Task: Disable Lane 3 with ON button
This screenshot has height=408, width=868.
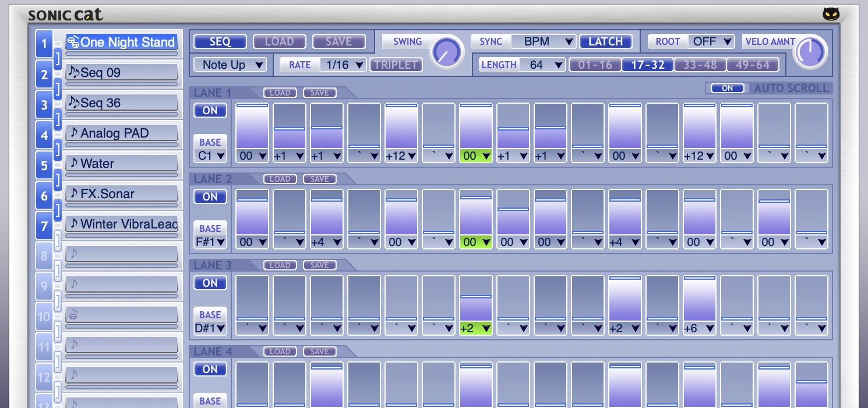Action: [x=210, y=283]
